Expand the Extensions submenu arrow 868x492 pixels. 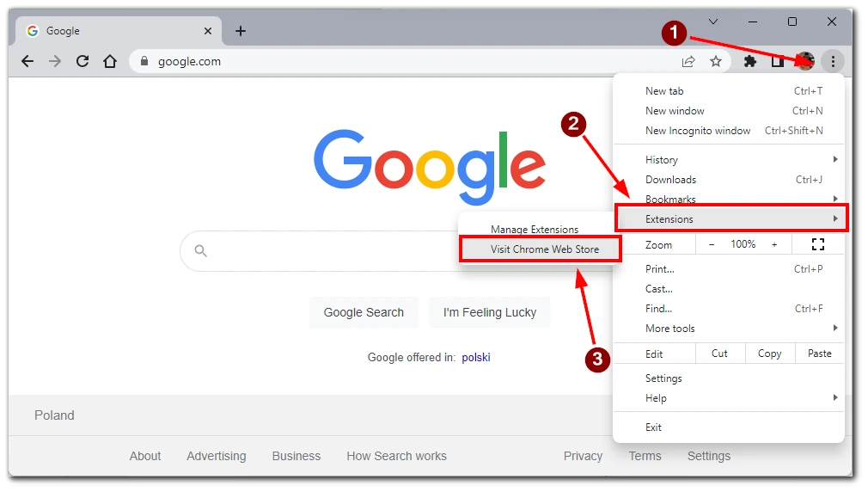pyautogui.click(x=835, y=218)
